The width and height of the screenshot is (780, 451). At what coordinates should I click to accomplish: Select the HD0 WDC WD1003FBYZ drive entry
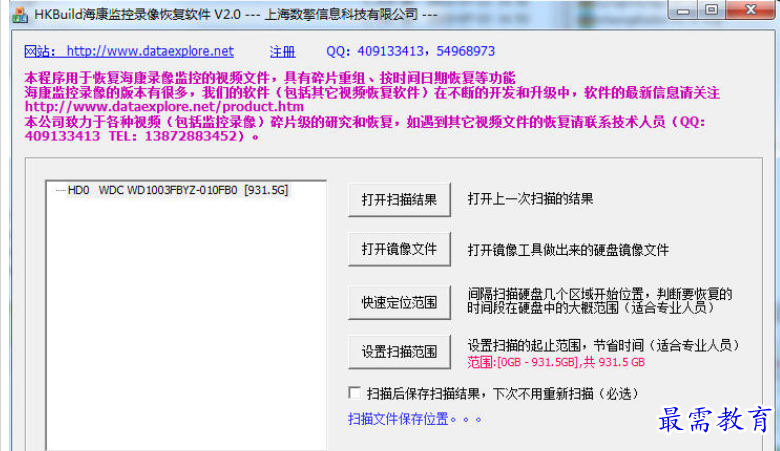coord(178,190)
